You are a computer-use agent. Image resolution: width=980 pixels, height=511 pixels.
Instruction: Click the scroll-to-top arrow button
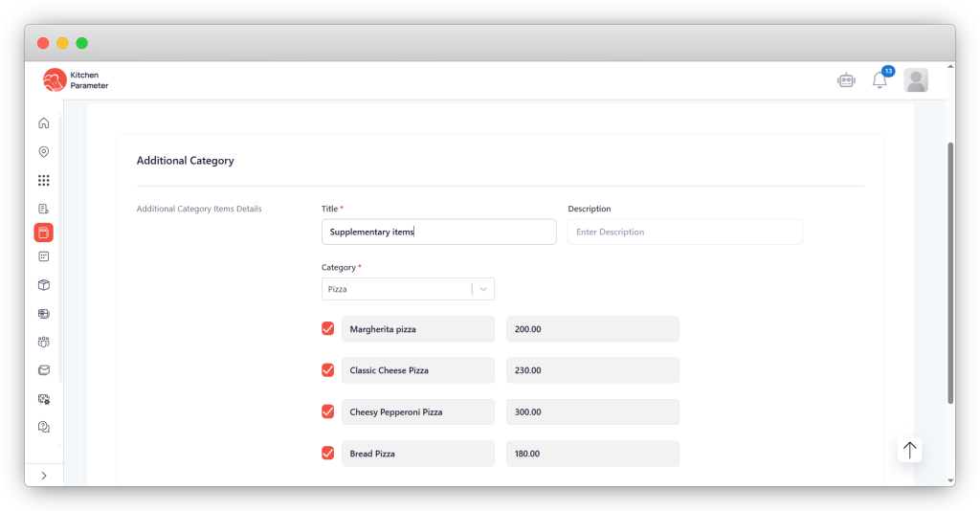click(909, 450)
